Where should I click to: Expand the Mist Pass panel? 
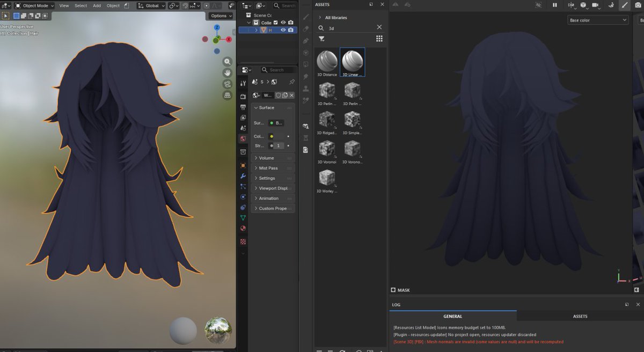[x=273, y=168]
